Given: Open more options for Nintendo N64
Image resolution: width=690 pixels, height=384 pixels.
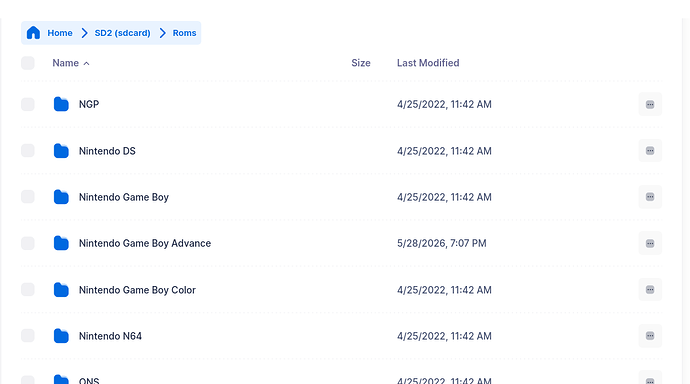Looking at the screenshot, I should point(650,336).
